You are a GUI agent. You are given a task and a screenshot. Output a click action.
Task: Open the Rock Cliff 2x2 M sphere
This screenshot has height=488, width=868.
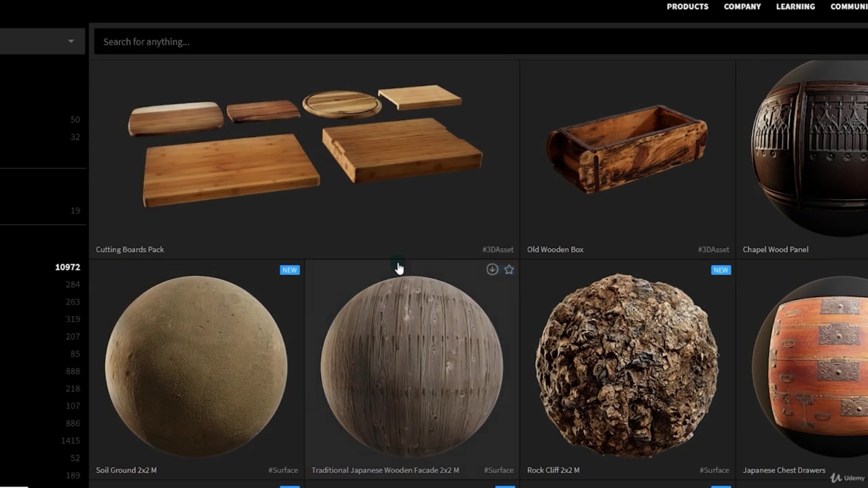coord(627,365)
